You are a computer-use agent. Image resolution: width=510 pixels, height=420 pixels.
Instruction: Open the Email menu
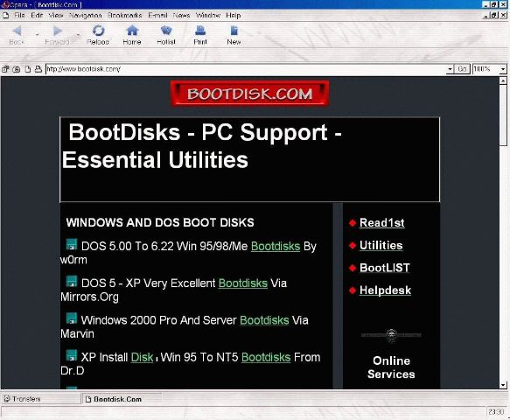(157, 15)
